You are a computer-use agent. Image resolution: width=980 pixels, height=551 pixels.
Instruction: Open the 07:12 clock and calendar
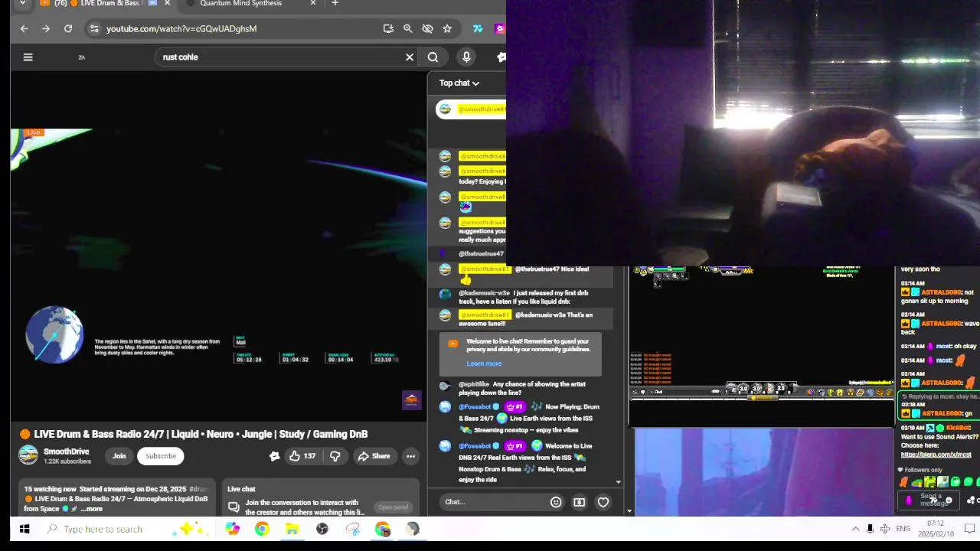(x=935, y=529)
